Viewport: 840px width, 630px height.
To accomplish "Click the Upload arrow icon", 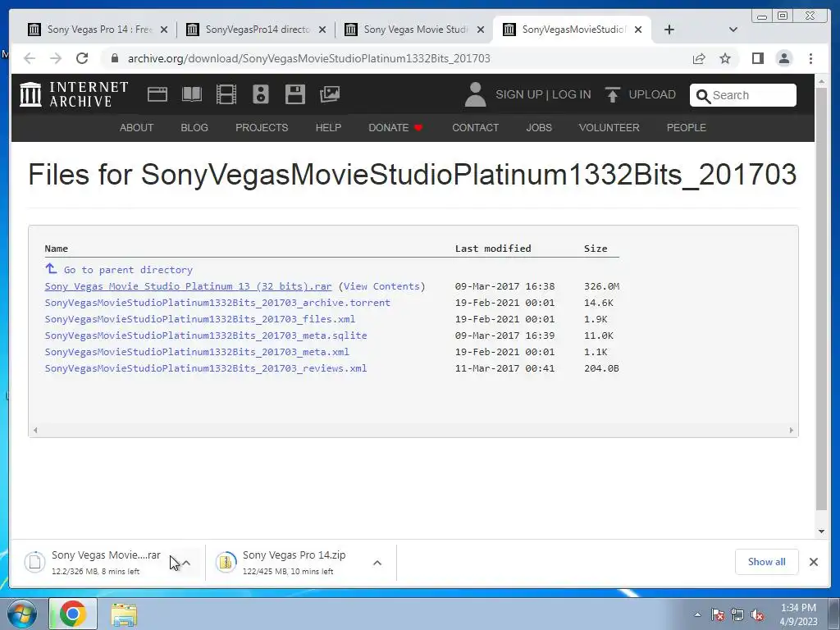I will pyautogui.click(x=612, y=94).
